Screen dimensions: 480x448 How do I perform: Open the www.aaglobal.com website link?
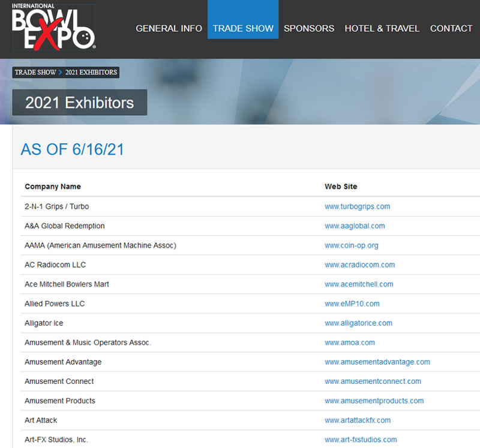(x=355, y=226)
